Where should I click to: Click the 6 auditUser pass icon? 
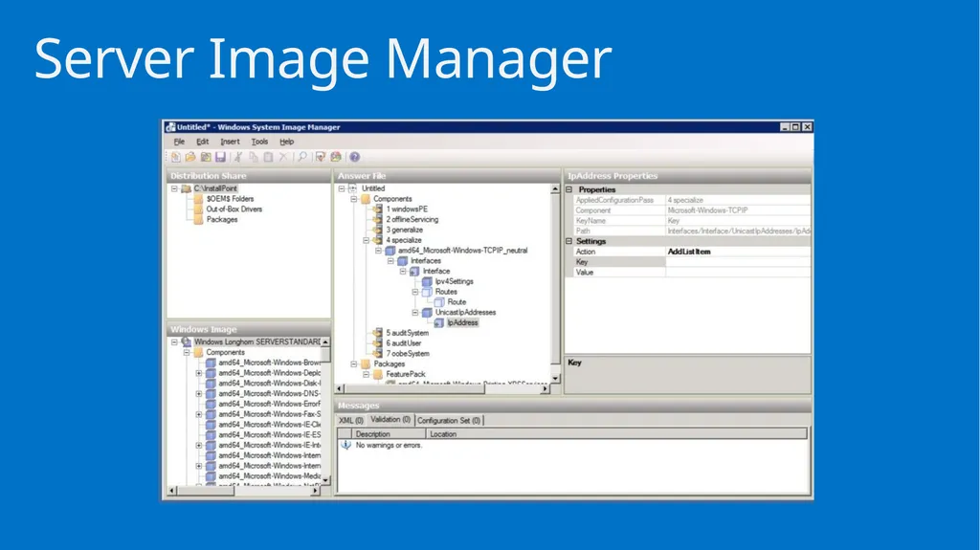click(377, 343)
